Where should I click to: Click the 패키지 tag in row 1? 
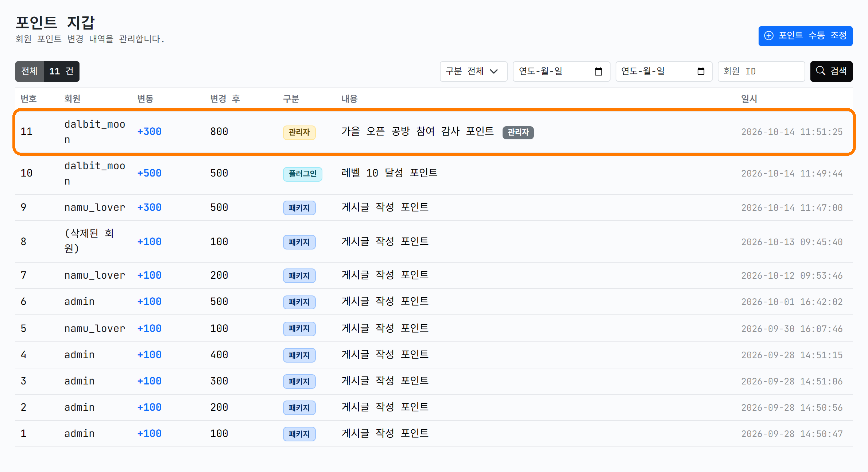[299, 434]
